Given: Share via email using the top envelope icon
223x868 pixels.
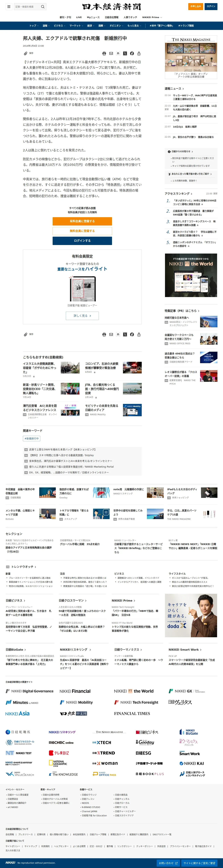Looking at the screenshot, I should pos(111,53).
